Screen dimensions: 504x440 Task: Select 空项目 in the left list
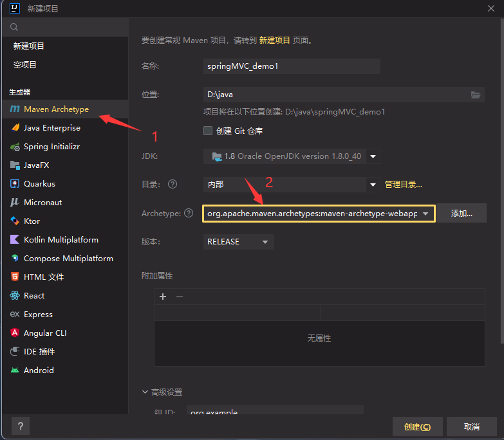[x=65, y=64]
